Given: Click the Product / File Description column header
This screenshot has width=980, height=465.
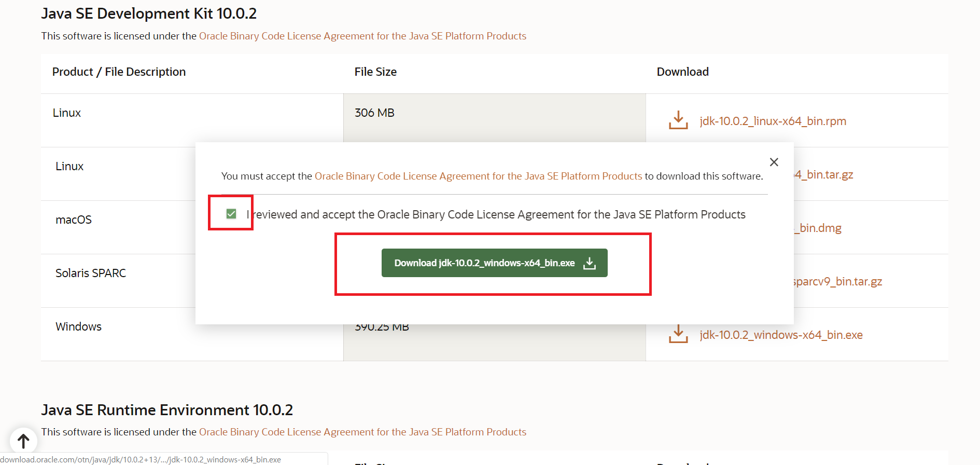Looking at the screenshot, I should 119,72.
